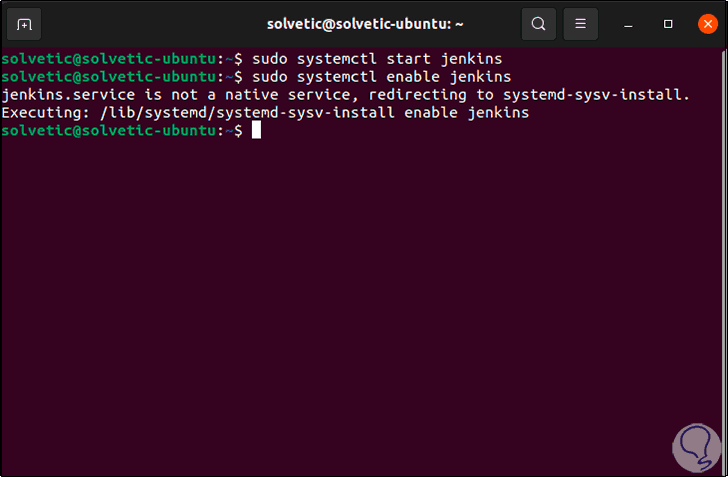Open the hamburger menu
Image resolution: width=728 pixels, height=477 pixels.
tap(580, 23)
